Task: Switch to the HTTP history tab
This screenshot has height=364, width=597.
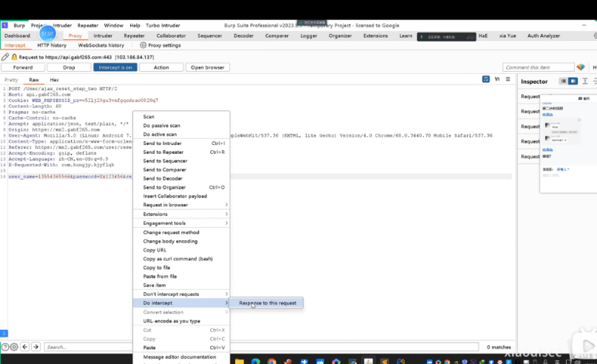Action: click(52, 45)
